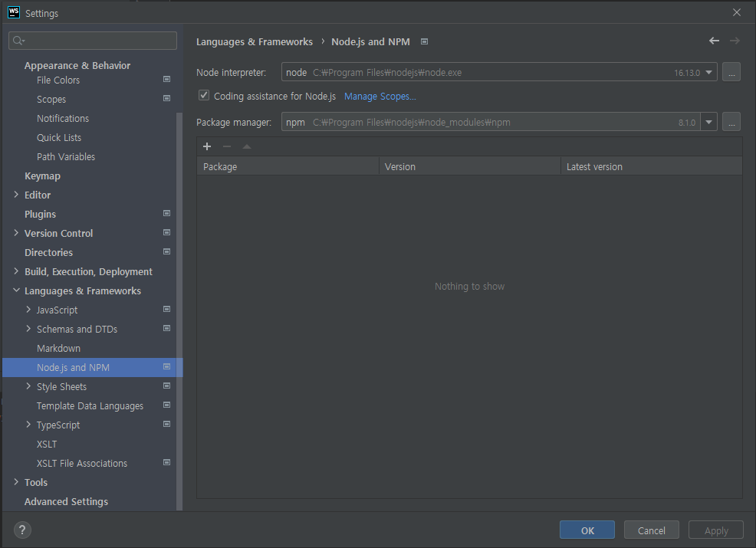Viewport: 756px width, 548px height.
Task: Click project icon on Plugins row
Action: click(167, 213)
